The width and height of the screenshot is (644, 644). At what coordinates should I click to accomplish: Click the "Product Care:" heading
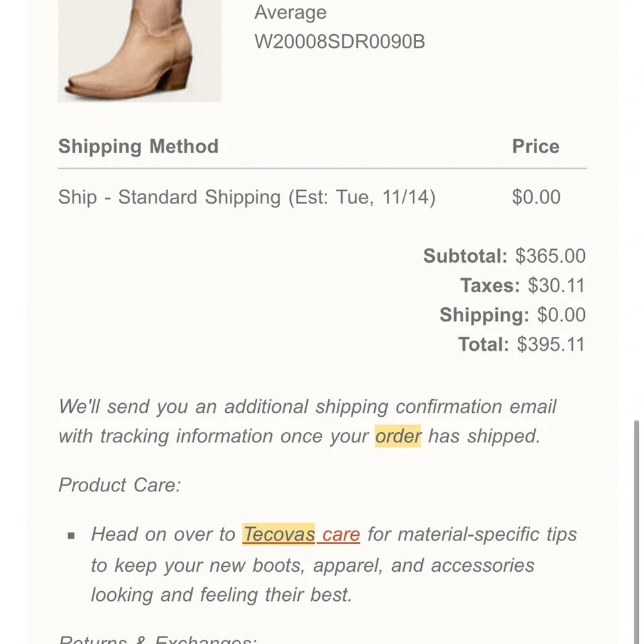120,485
